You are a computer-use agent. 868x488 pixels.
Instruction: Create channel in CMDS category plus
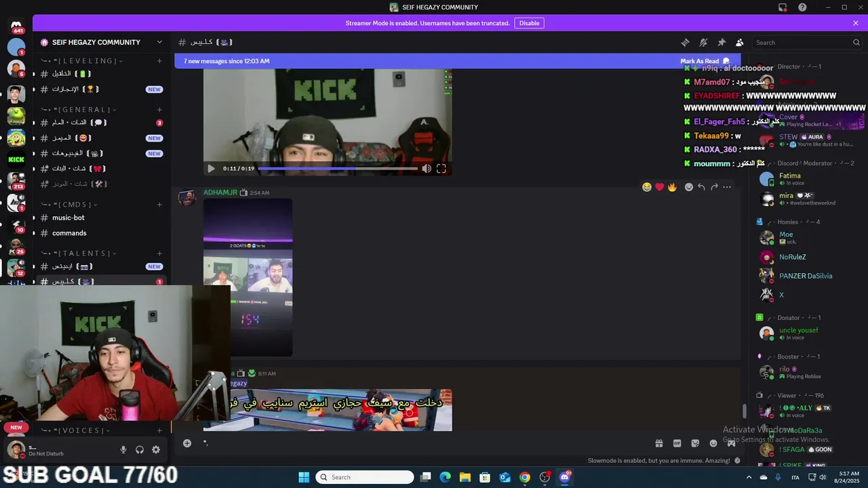tap(159, 205)
